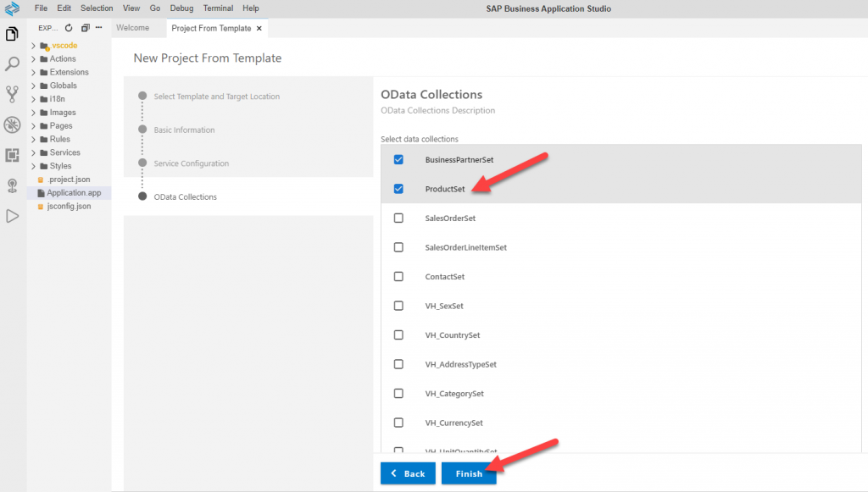Expand the Images folder chevron
Image resolution: width=868 pixels, height=492 pixels.
tap(33, 113)
